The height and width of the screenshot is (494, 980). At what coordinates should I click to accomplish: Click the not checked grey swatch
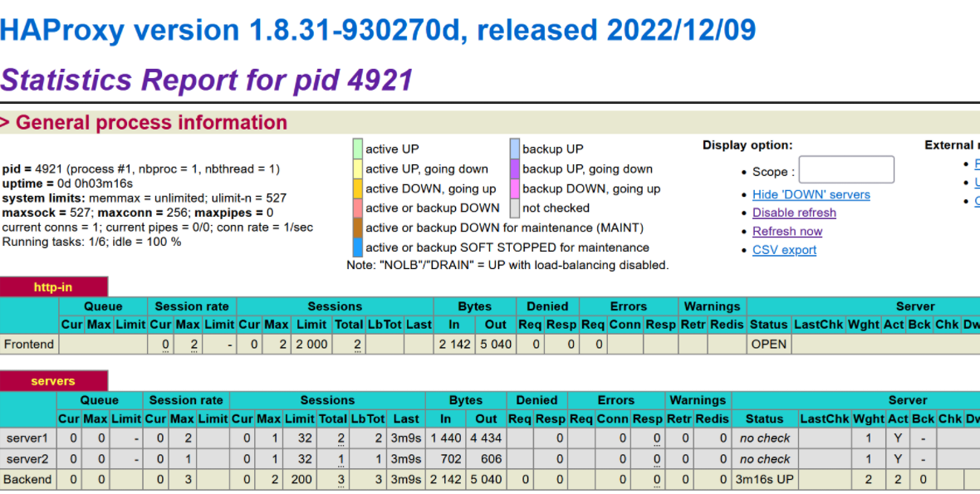[x=514, y=208]
